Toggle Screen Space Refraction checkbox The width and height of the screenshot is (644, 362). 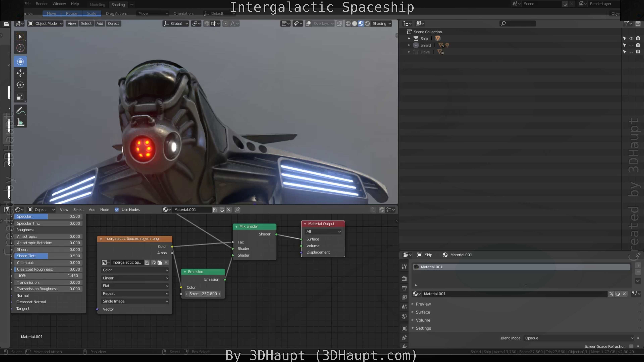(x=631, y=346)
